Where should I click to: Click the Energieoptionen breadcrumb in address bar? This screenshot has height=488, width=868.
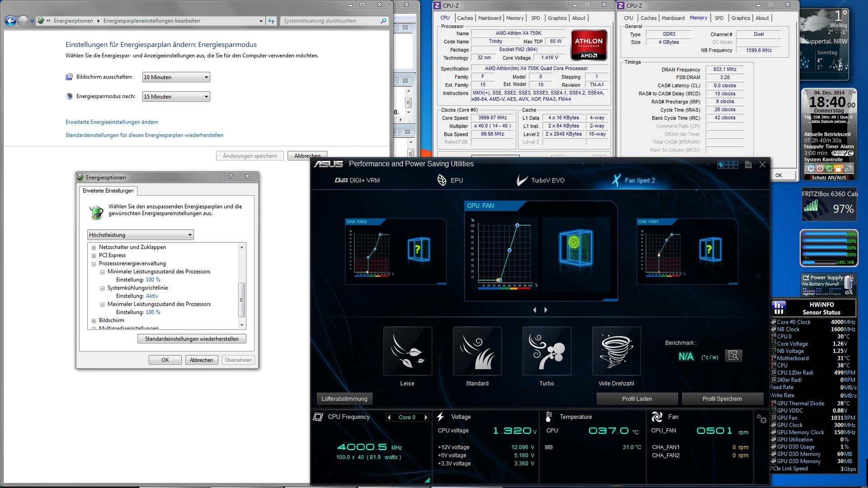pos(73,21)
